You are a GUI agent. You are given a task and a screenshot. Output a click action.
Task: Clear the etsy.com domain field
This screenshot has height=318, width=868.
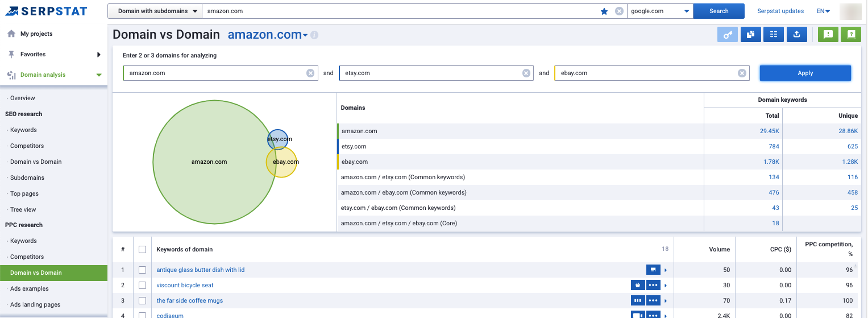pos(526,73)
